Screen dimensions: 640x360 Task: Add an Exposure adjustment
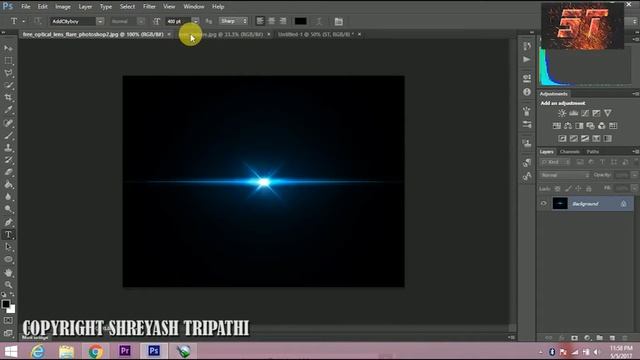point(596,113)
